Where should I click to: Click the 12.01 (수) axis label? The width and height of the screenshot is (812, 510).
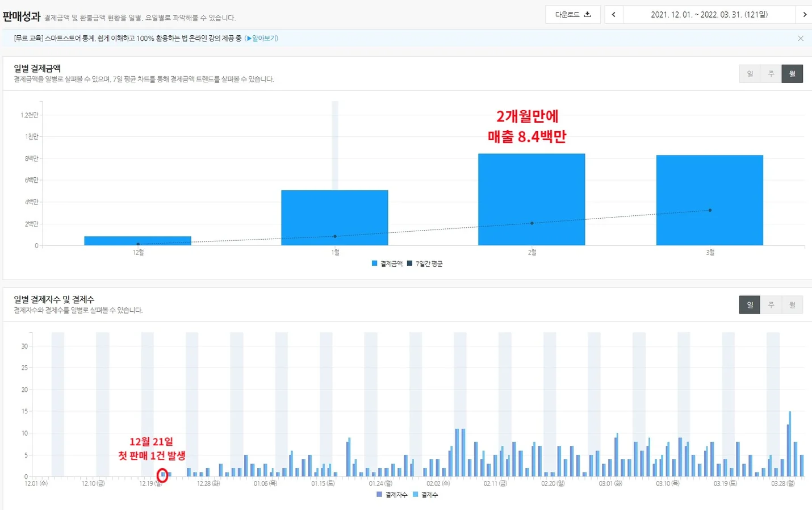[x=36, y=483]
